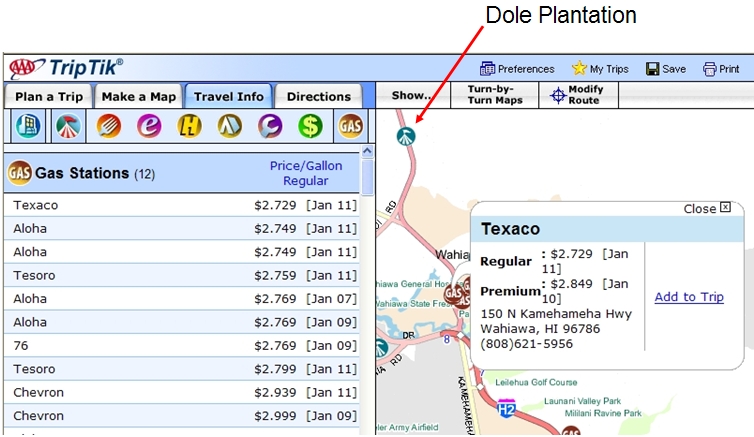Viewport: 754px width, 437px height.
Task: Switch to Plan a Trip tab
Action: [49, 97]
